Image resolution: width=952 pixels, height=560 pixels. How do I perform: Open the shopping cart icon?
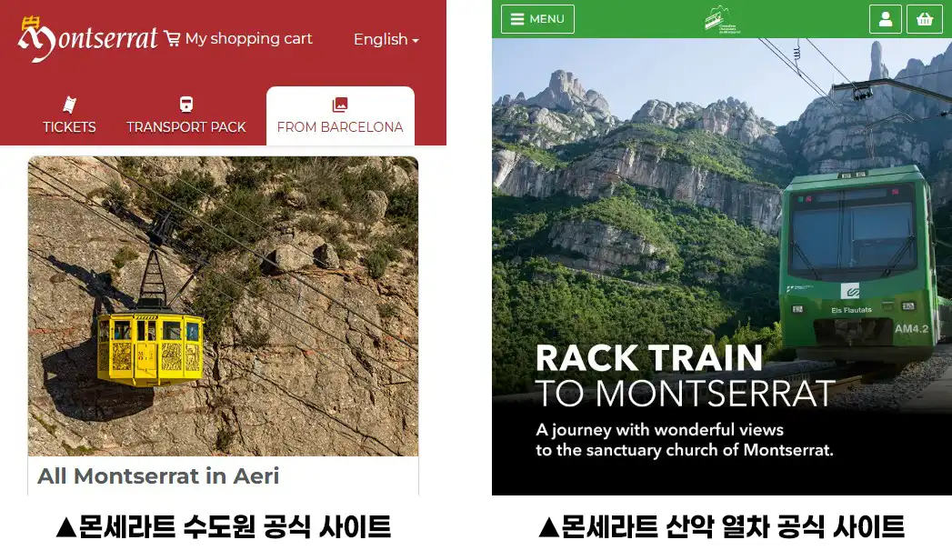(172, 39)
